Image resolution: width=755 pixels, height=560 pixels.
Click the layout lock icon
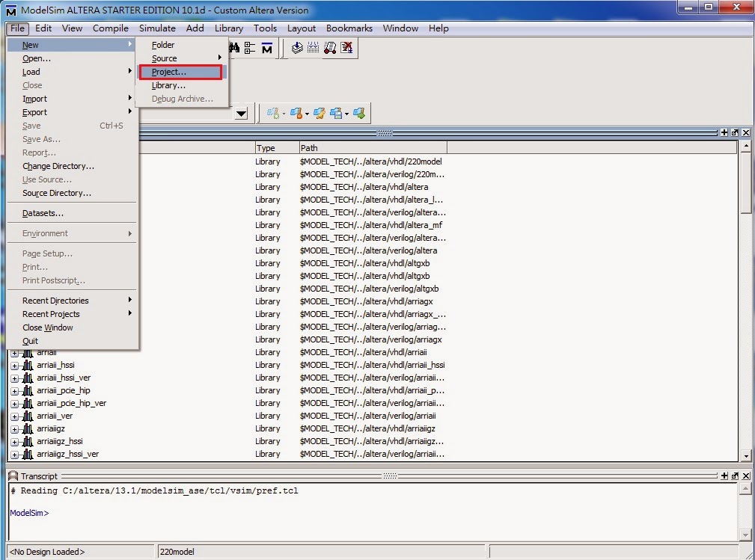pos(296,113)
